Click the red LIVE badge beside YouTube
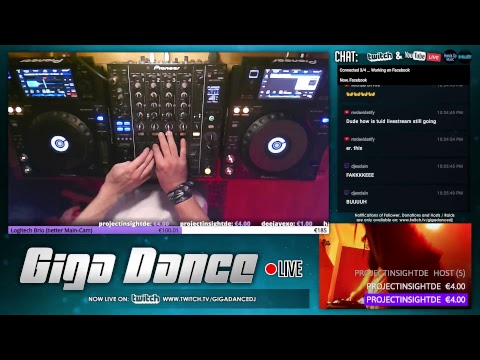480x360 pixels. click(x=434, y=57)
